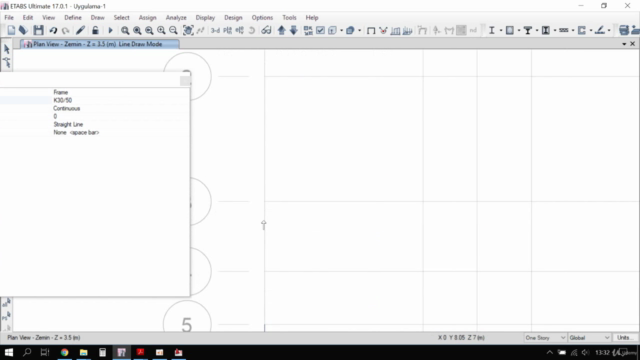Screen dimensions: 640x360
Task: Open the File menu
Action: pyautogui.click(x=9, y=18)
